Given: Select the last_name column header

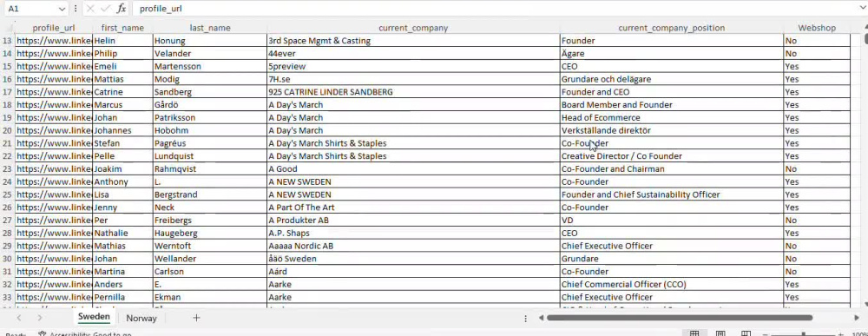Looking at the screenshot, I should tap(210, 28).
